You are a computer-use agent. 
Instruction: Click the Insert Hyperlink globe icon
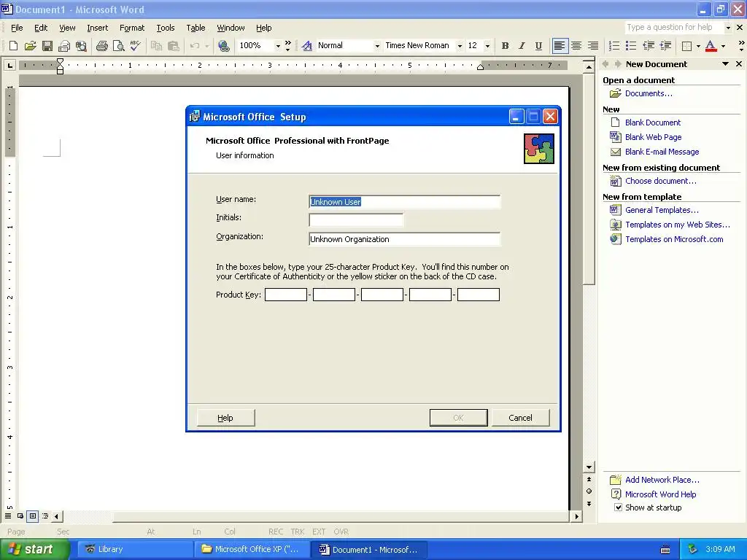pos(223,46)
